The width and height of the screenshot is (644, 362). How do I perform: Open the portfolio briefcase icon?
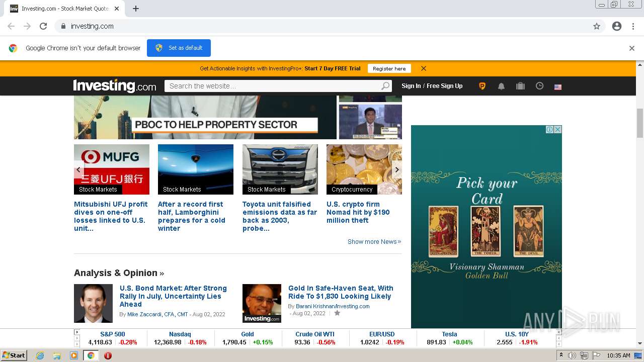click(520, 86)
